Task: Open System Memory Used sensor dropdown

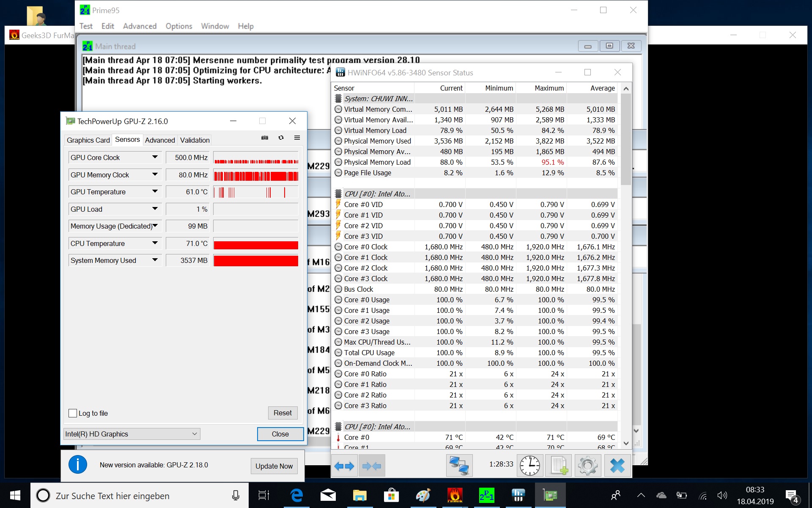Action: coord(155,260)
